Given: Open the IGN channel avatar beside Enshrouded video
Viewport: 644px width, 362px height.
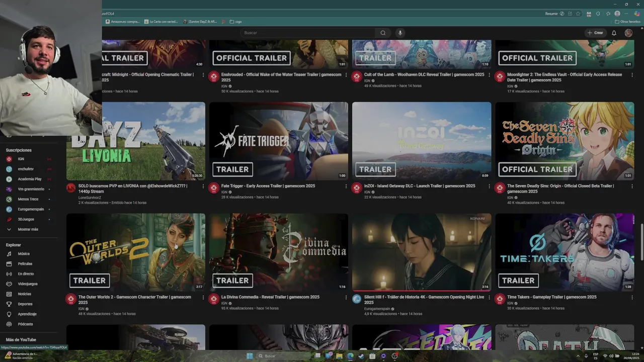Looking at the screenshot, I should (214, 76).
